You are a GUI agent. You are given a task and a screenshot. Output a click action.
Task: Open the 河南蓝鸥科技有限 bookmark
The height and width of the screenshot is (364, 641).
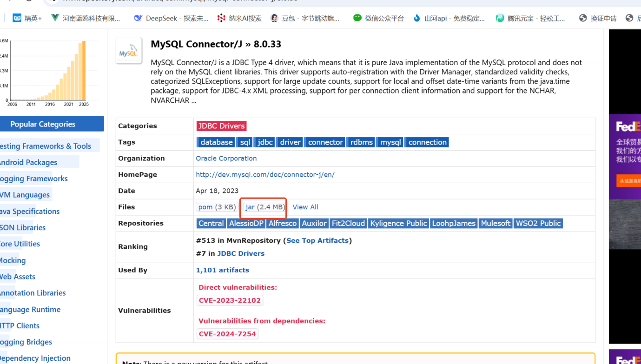[x=86, y=18]
